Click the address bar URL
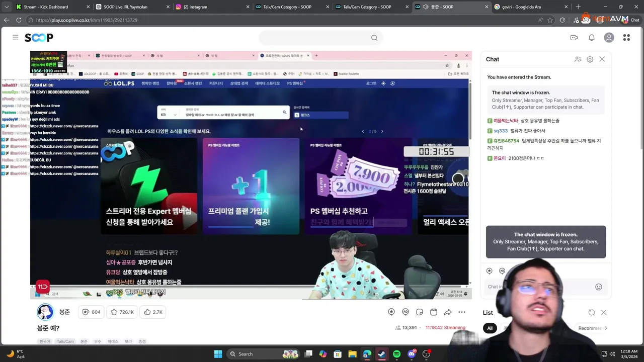This screenshot has height=362, width=644. 87,20
